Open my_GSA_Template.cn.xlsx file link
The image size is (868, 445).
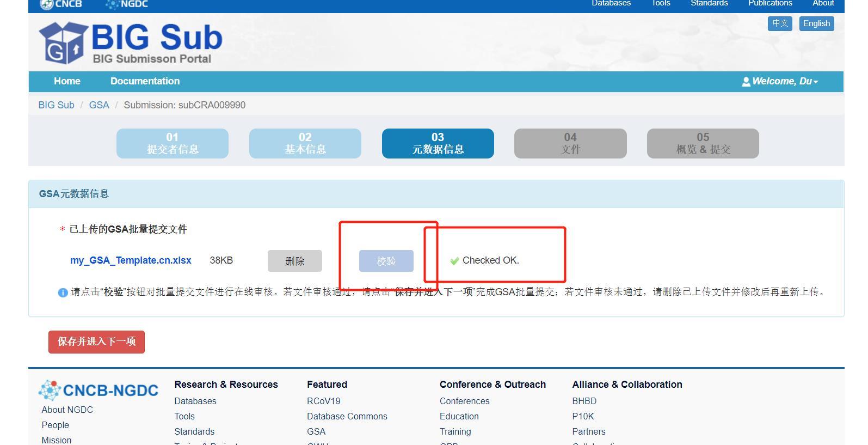tap(131, 260)
